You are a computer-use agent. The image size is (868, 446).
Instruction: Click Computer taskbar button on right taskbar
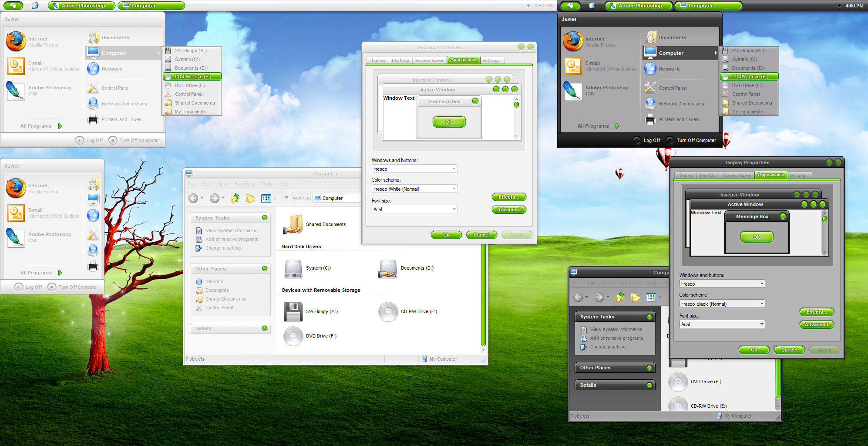(708, 6)
